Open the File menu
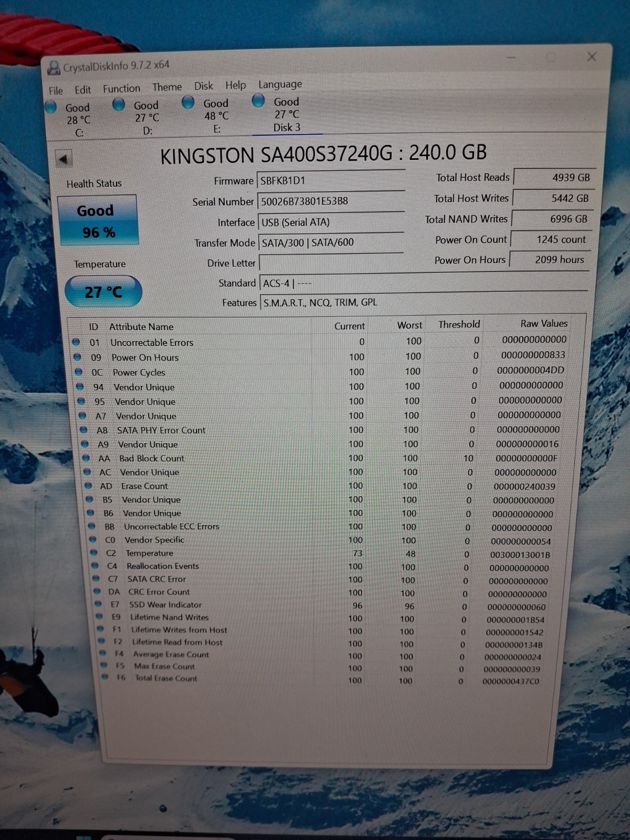 tap(55, 90)
